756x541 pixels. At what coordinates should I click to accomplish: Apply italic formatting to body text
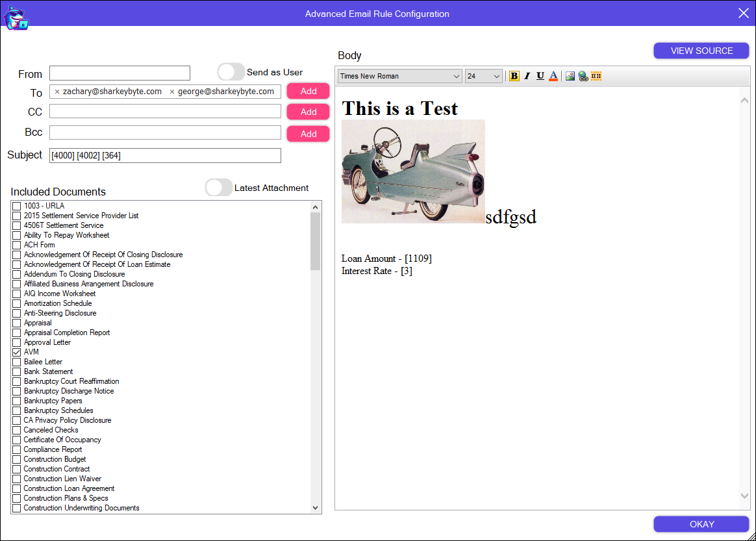[527, 76]
